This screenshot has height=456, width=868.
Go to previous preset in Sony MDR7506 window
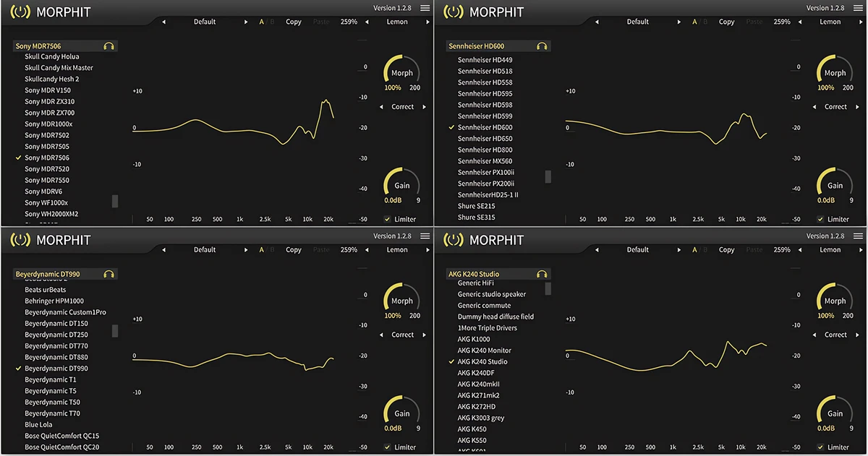(x=163, y=22)
